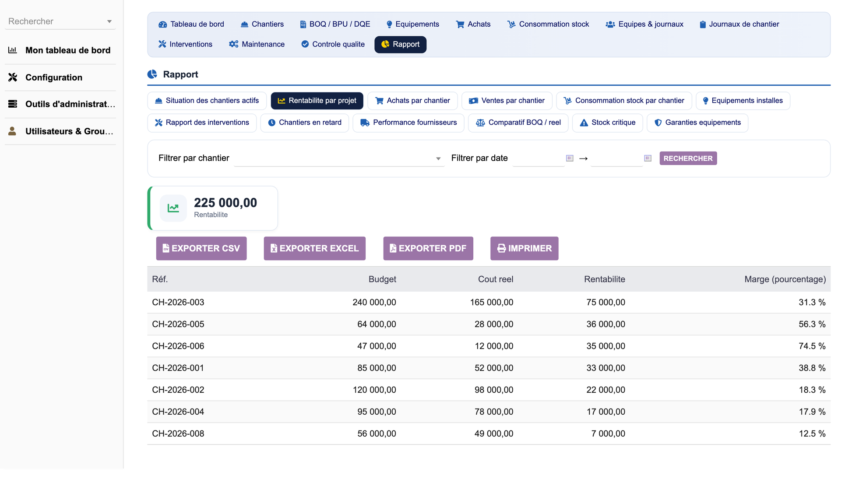Open the start date calendar picker icon
This screenshot has width=852, height=504.
pyautogui.click(x=570, y=158)
